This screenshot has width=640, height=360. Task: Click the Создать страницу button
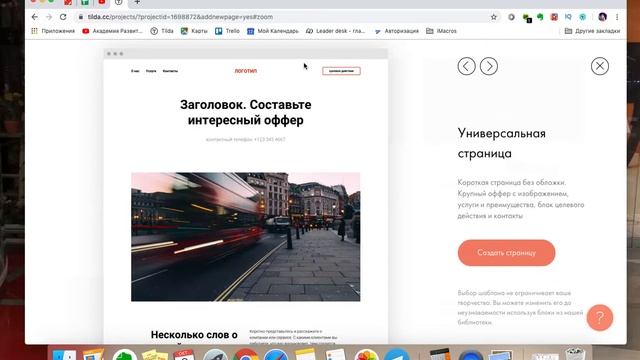click(507, 253)
